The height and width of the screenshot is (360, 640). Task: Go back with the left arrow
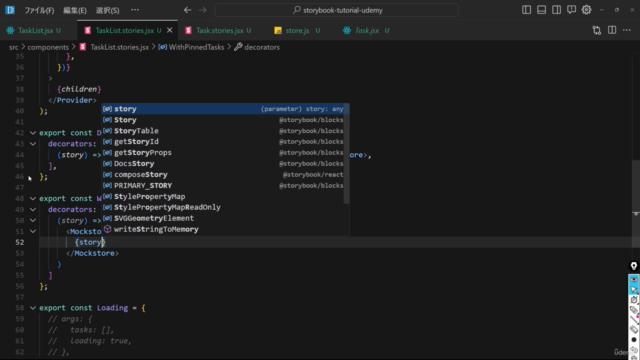187,10
